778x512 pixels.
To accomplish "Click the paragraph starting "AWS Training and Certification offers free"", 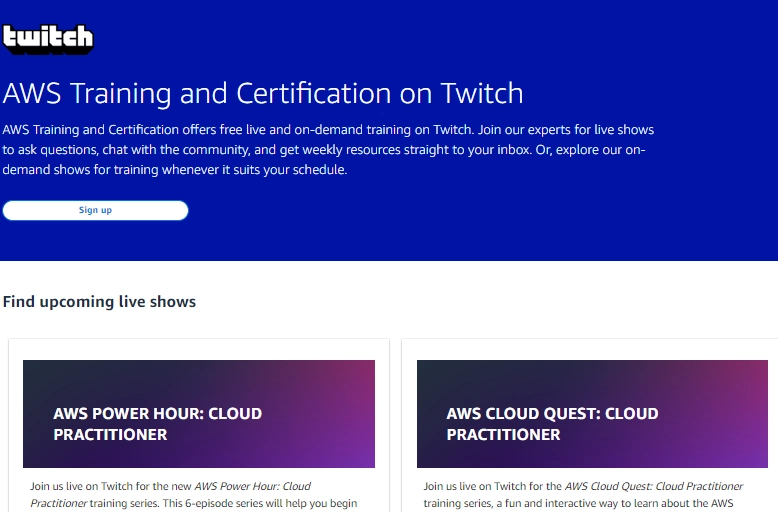I will (x=328, y=149).
